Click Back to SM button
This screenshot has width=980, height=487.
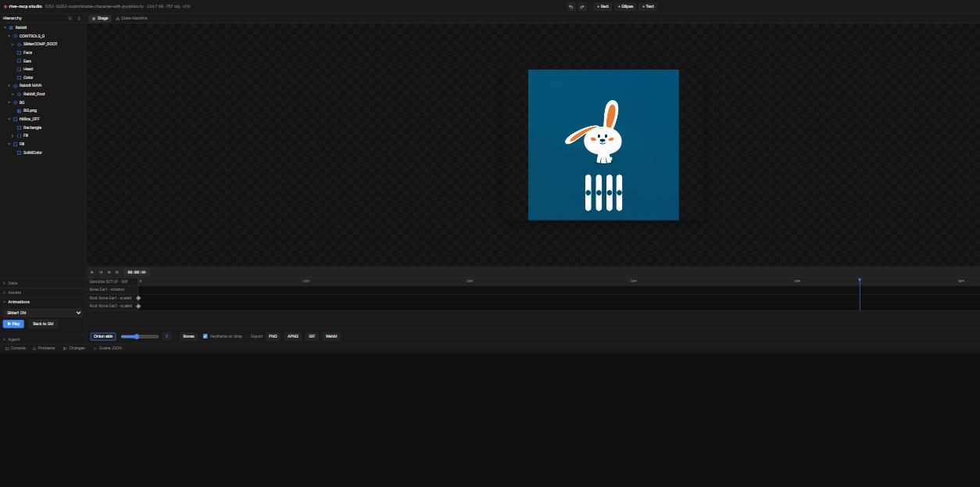[x=43, y=324]
